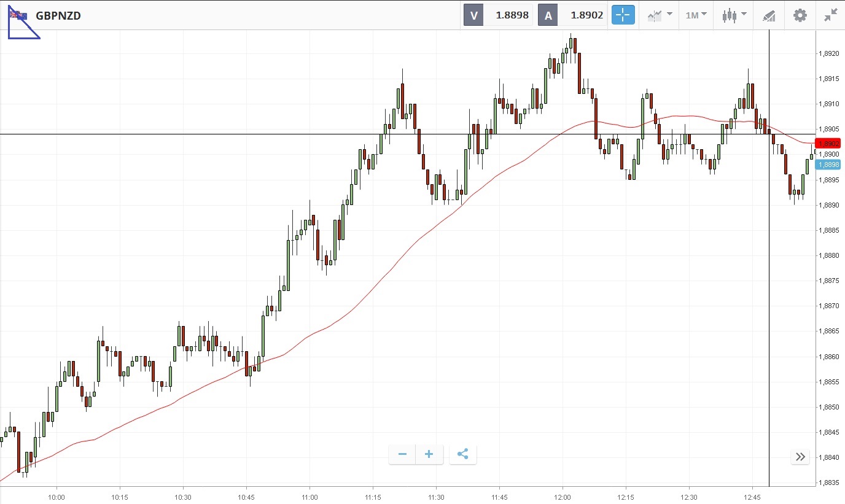The height and width of the screenshot is (504, 845).
Task: Open the candlestick chart type dropdown
Action: click(x=734, y=15)
